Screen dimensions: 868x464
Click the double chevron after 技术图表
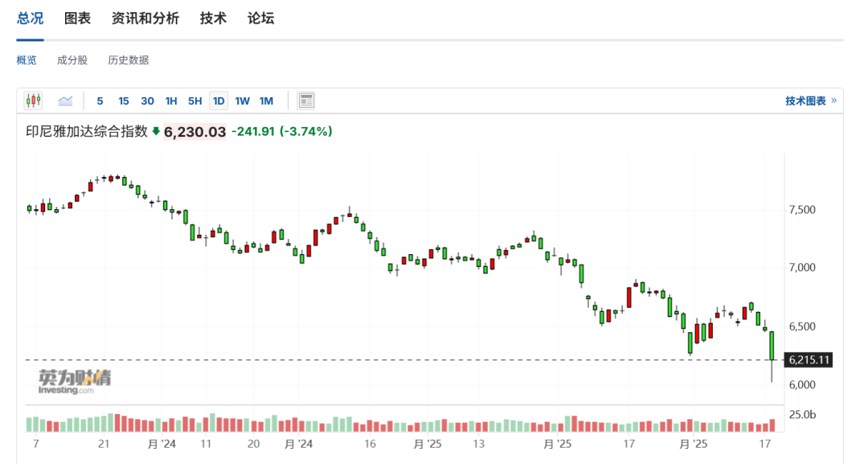833,101
